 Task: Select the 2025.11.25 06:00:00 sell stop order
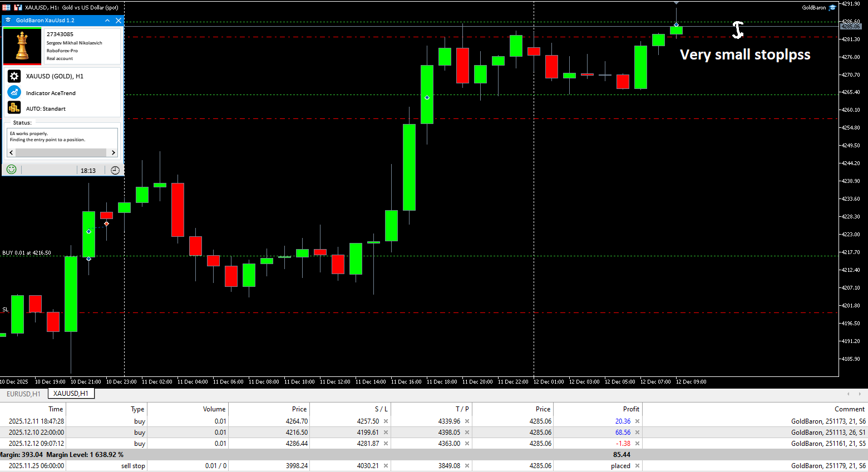click(x=434, y=466)
